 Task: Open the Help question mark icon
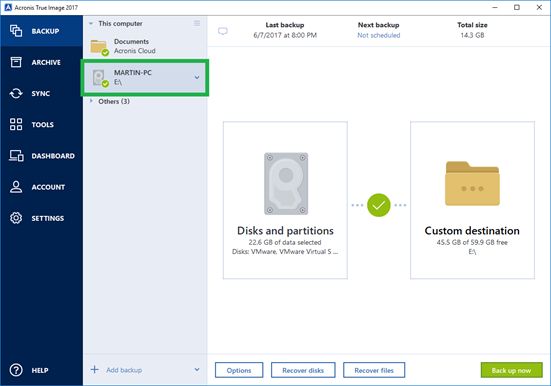pyautogui.click(x=16, y=370)
